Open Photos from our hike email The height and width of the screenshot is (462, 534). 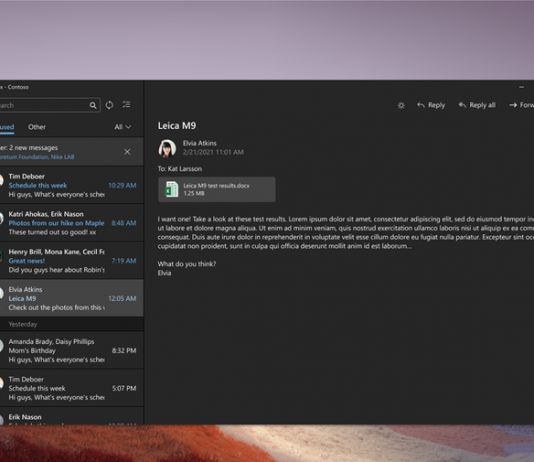[x=72, y=223]
